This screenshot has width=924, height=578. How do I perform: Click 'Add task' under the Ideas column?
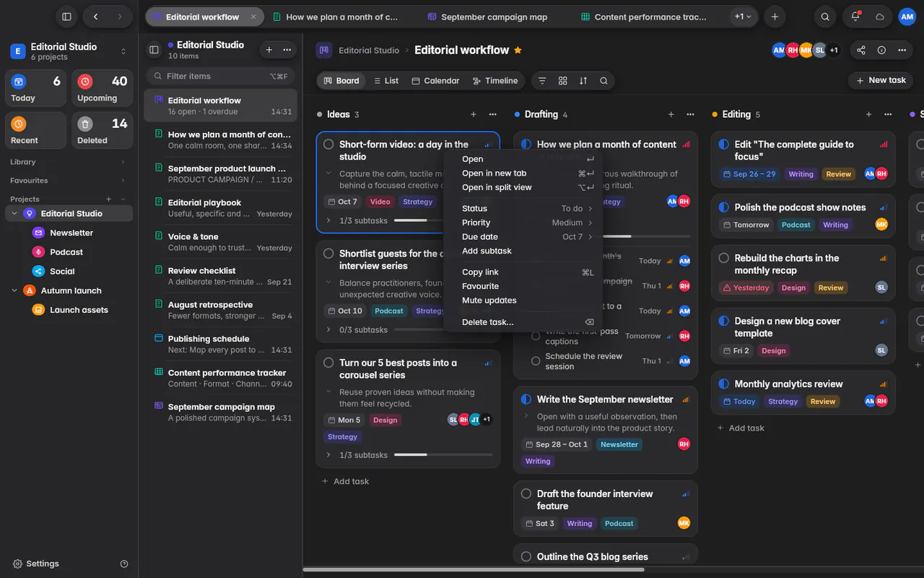[345, 481]
